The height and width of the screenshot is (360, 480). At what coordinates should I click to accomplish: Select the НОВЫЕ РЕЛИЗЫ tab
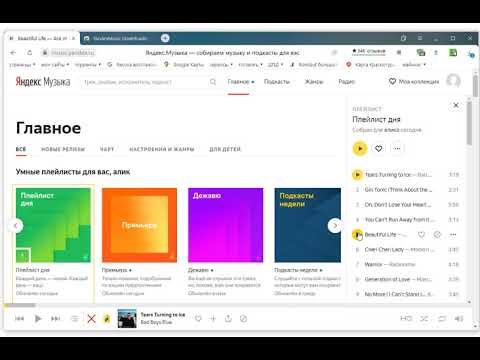[x=63, y=149]
